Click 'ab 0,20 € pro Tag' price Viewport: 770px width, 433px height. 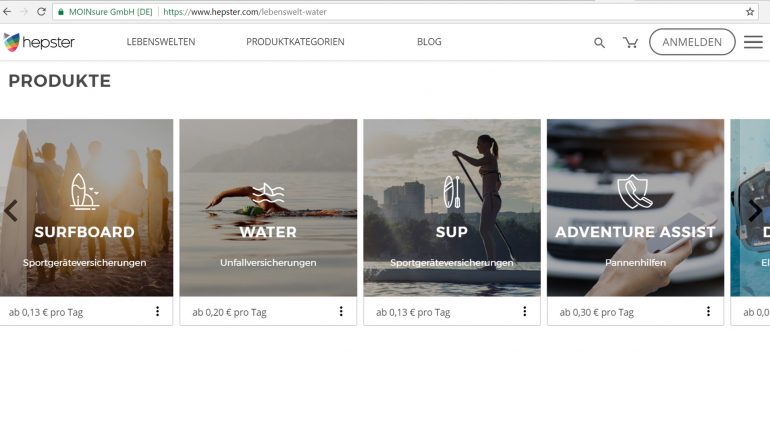(229, 312)
